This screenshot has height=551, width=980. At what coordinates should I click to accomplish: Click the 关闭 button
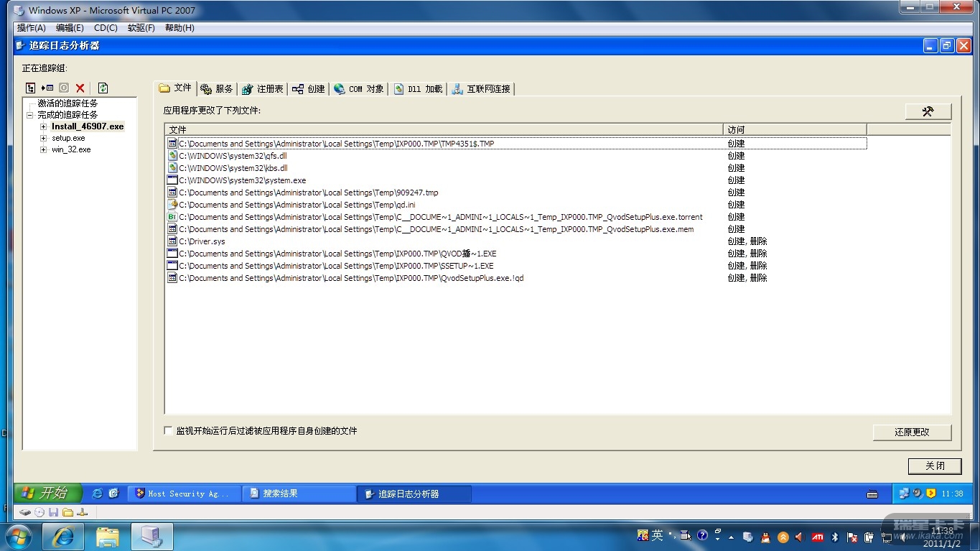935,466
